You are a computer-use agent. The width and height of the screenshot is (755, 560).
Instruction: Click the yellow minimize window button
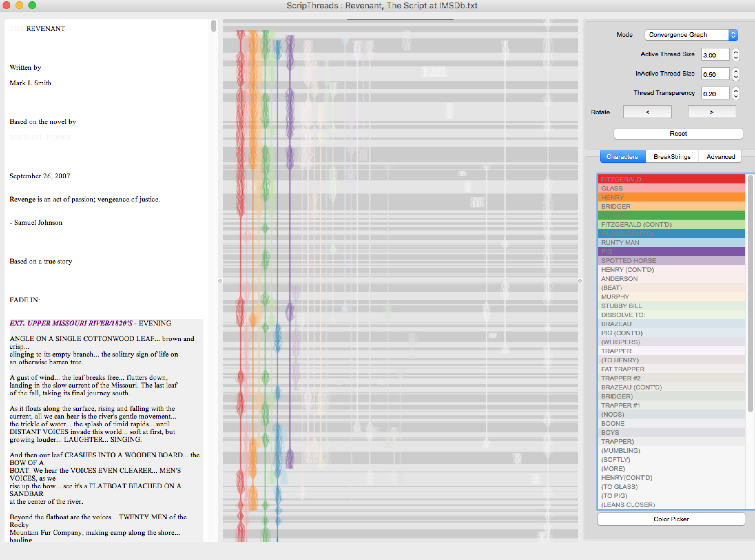tap(19, 5)
